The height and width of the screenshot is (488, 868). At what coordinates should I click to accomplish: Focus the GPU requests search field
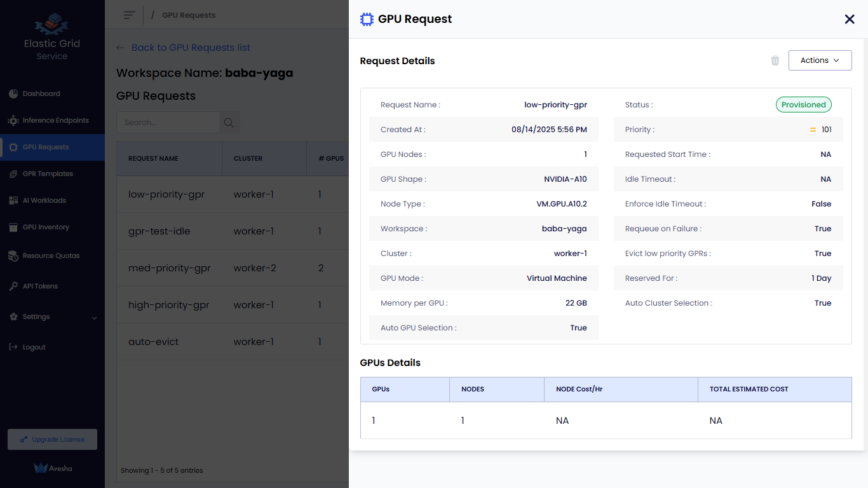(x=168, y=123)
